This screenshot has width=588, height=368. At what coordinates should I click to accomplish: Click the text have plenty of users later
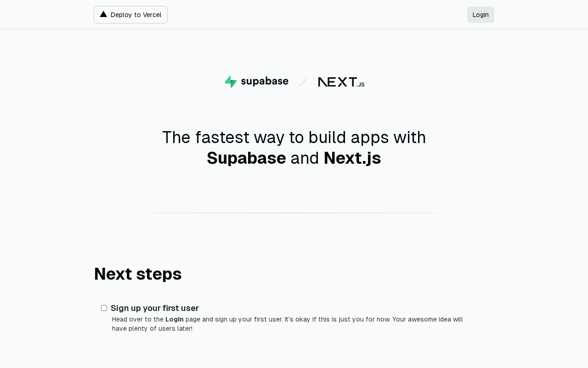(152, 328)
